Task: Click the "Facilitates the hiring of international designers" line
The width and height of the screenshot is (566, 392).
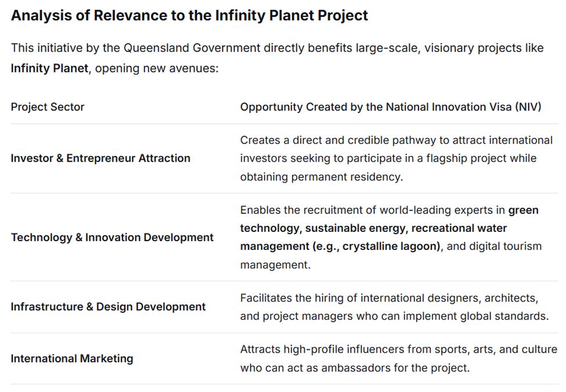Action: point(389,298)
